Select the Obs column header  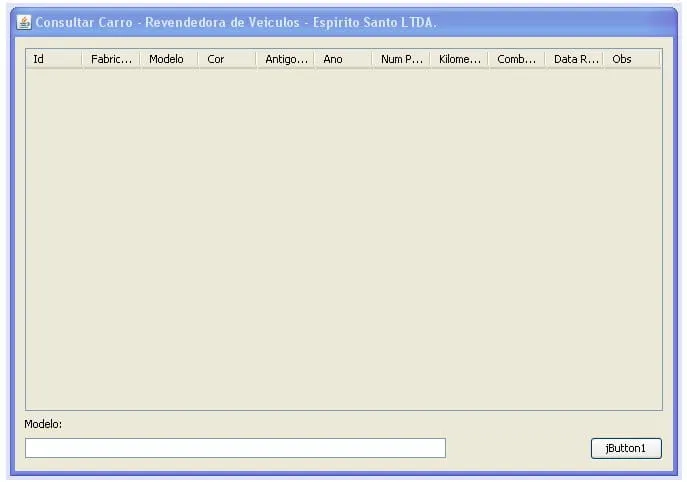(633, 59)
